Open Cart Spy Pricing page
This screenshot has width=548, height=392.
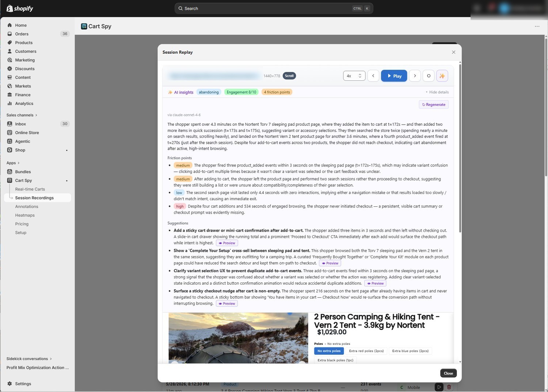(x=22, y=224)
